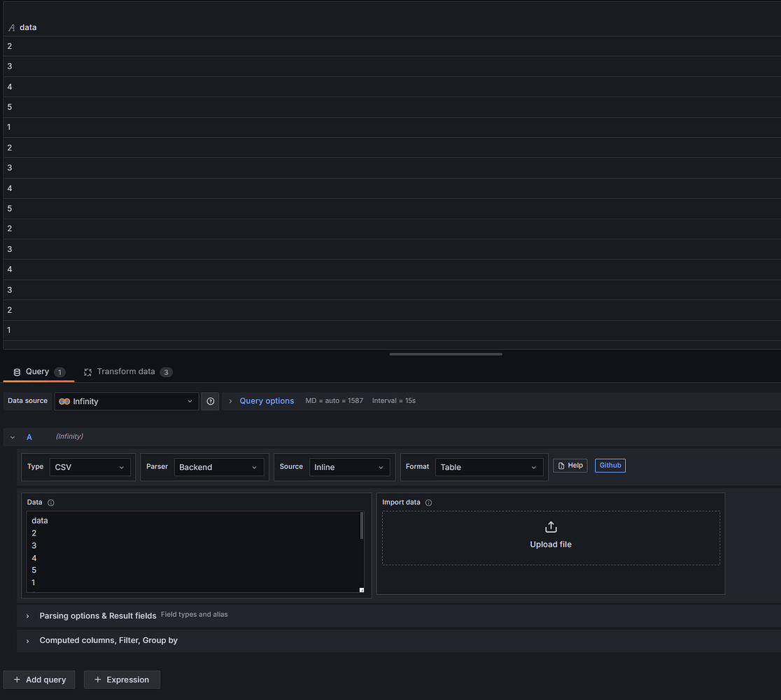The height and width of the screenshot is (700, 781).
Task: Click the Add query button
Action: tap(39, 679)
